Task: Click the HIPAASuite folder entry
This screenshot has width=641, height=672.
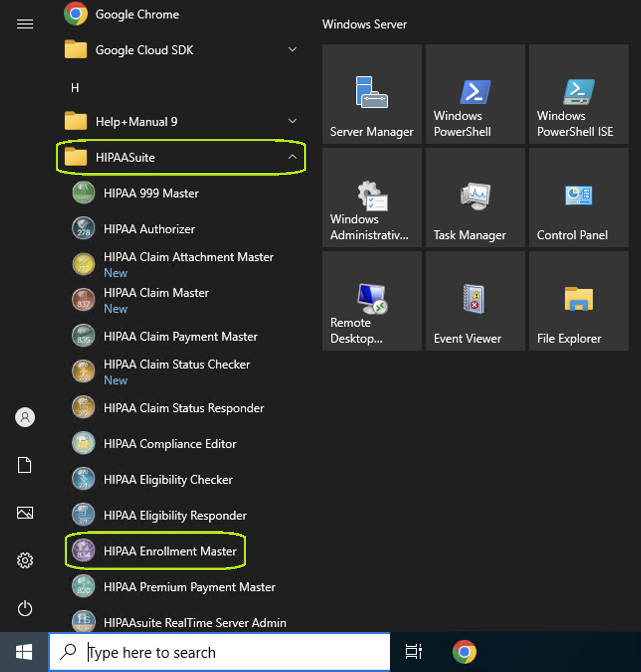Action: [181, 157]
